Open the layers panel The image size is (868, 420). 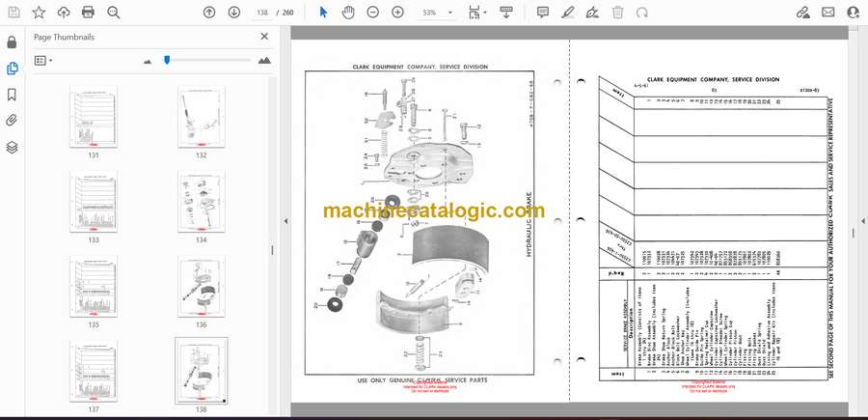click(13, 147)
